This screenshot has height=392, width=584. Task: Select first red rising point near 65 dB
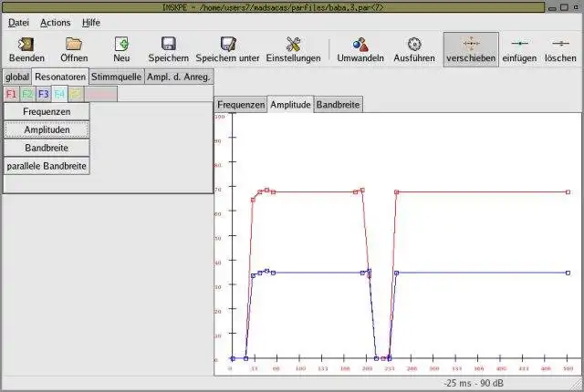[253, 200]
